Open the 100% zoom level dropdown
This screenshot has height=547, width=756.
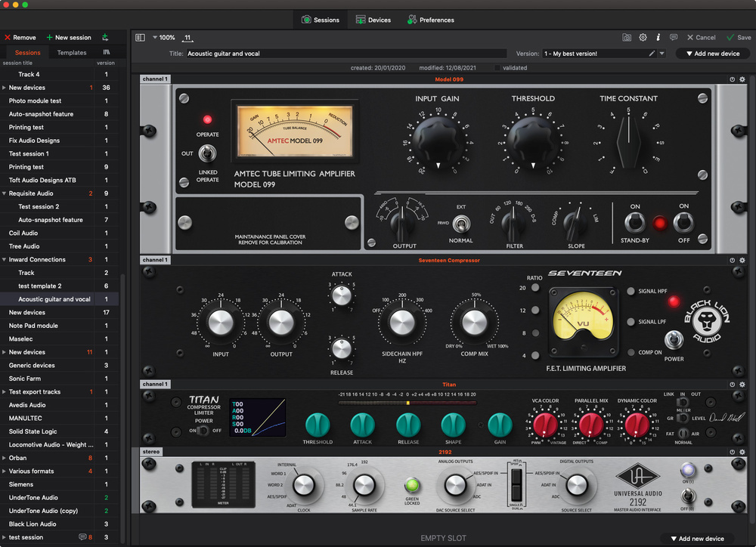[x=163, y=37]
